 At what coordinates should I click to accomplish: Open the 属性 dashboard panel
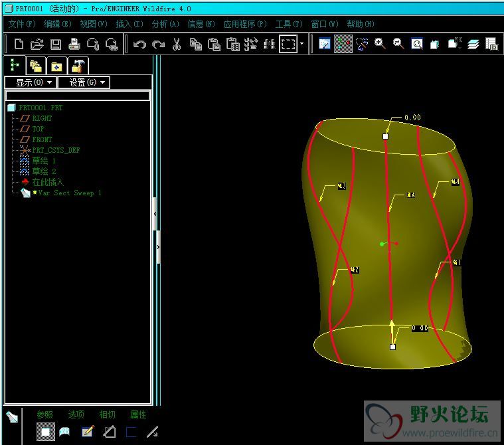click(x=138, y=414)
